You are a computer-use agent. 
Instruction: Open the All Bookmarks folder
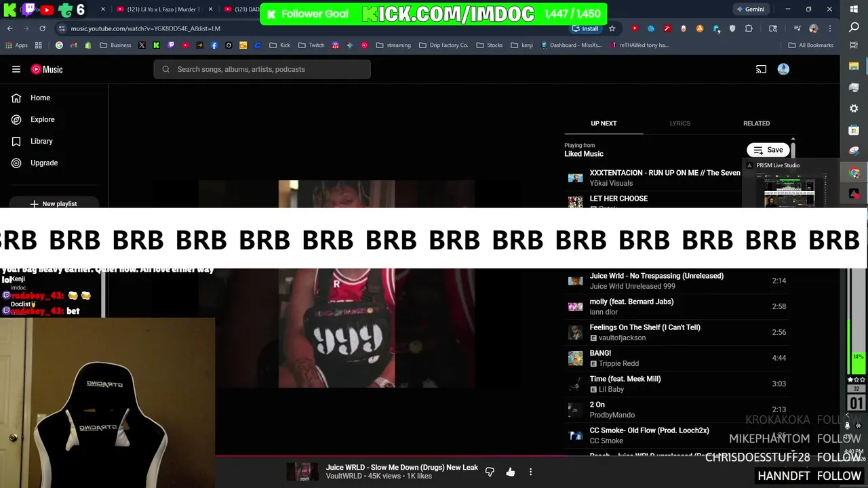point(810,45)
